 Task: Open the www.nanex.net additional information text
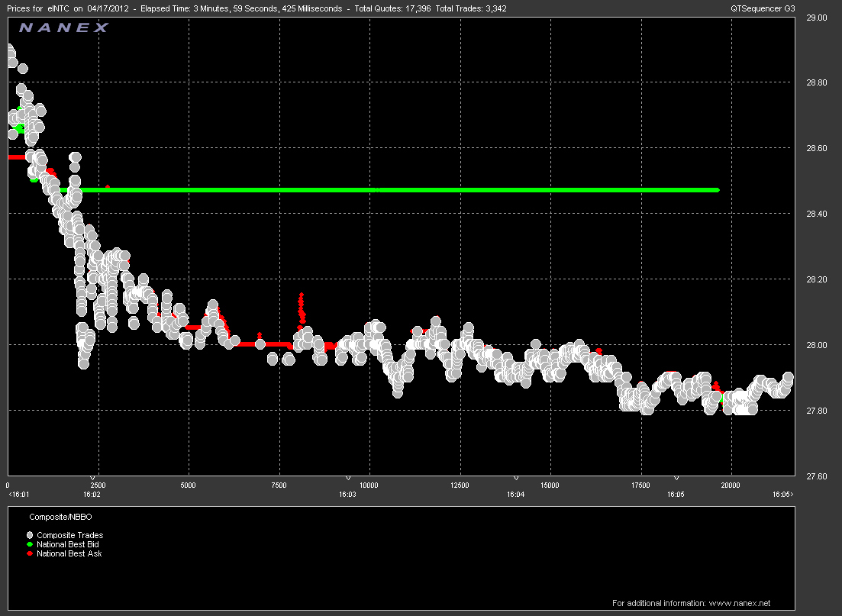click(691, 603)
